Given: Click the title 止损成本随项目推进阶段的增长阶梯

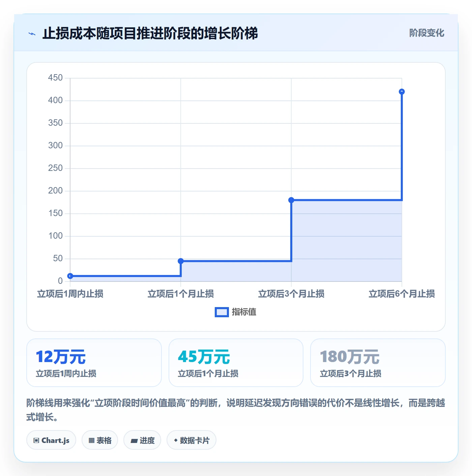Looking at the screenshot, I should [x=150, y=33].
